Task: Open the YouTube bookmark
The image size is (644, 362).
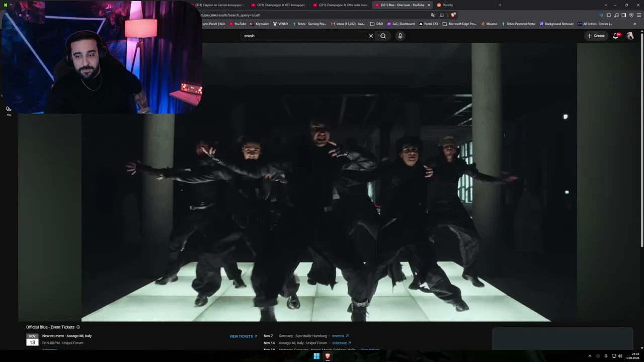Action: tap(238, 24)
